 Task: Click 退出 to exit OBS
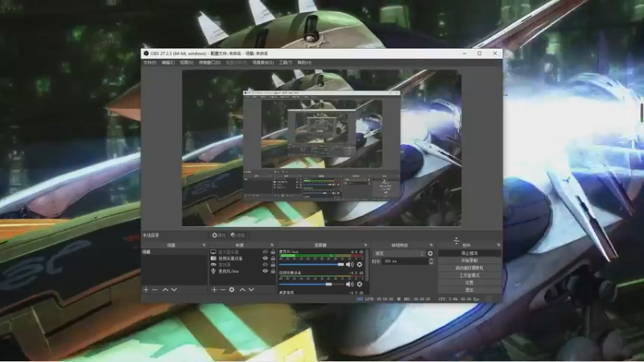pyautogui.click(x=469, y=290)
